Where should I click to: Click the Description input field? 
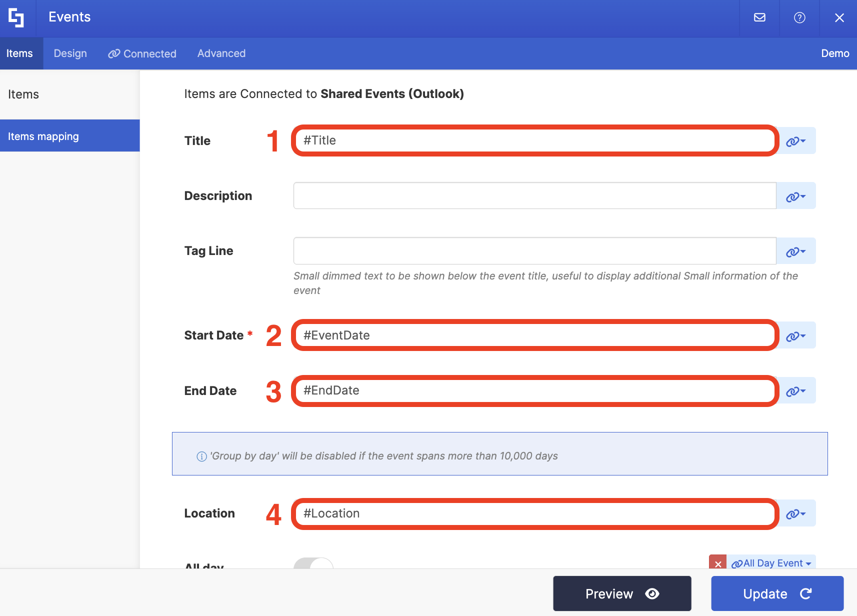coord(534,195)
